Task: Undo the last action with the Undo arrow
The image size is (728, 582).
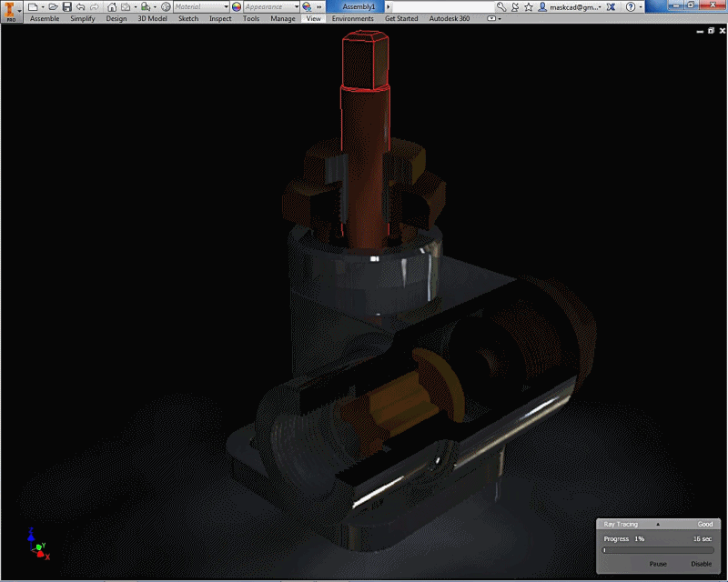Action: [81, 6]
